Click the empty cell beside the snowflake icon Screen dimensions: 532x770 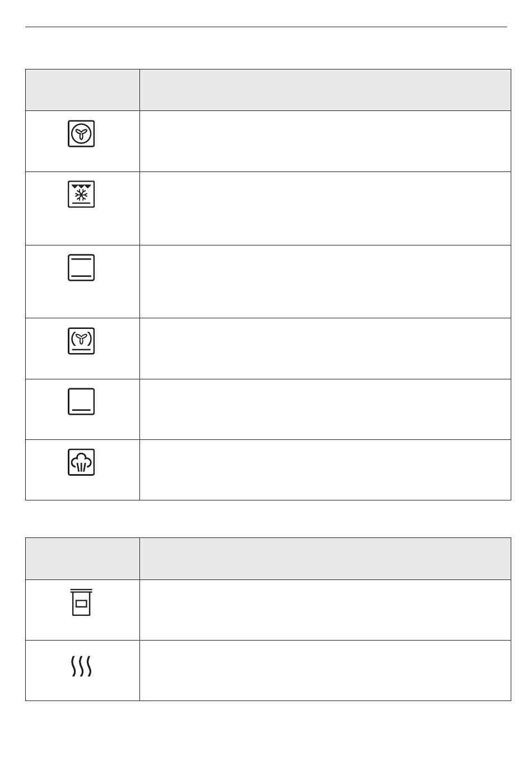coord(325,208)
